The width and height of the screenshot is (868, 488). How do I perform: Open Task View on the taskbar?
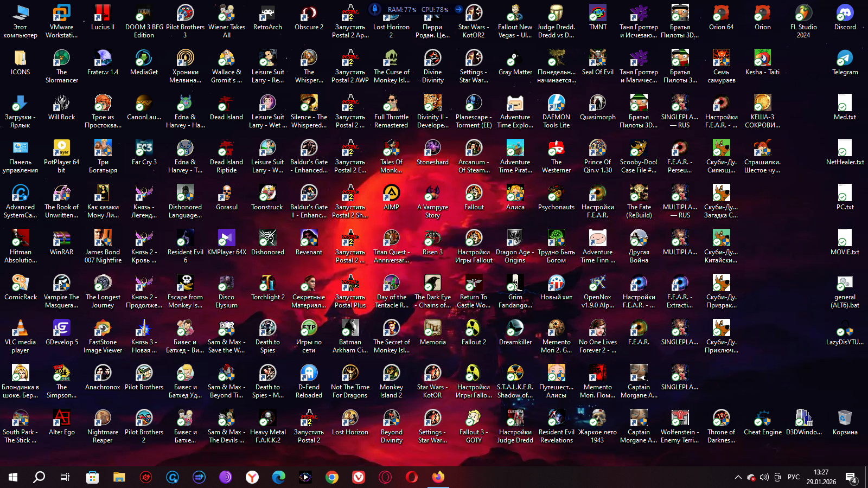[65, 477]
